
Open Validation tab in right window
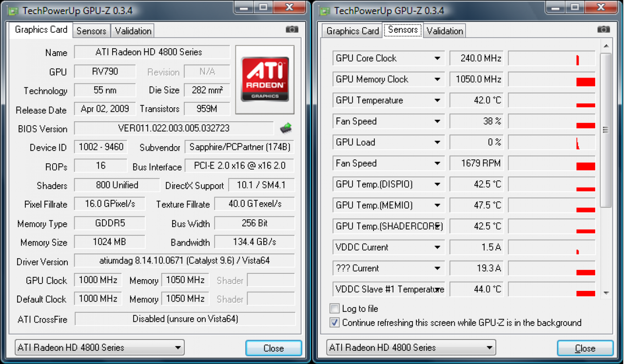coord(444,31)
